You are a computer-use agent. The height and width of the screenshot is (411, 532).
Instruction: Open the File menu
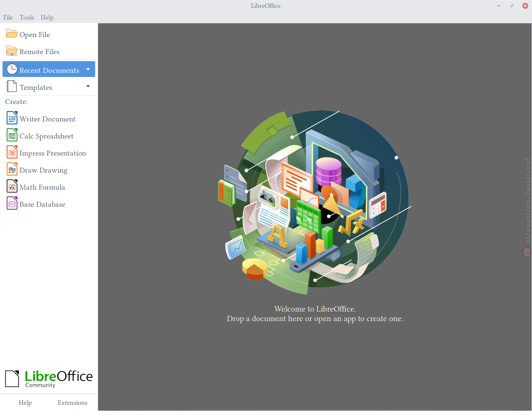tap(8, 17)
